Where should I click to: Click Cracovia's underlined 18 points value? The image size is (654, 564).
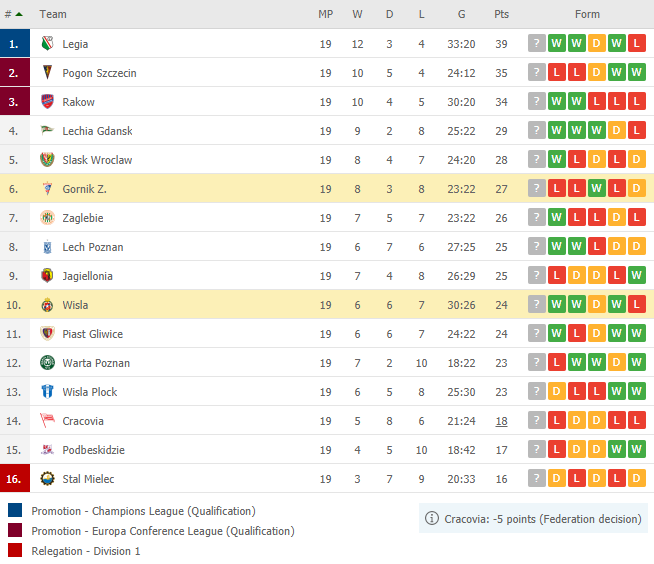click(x=501, y=421)
